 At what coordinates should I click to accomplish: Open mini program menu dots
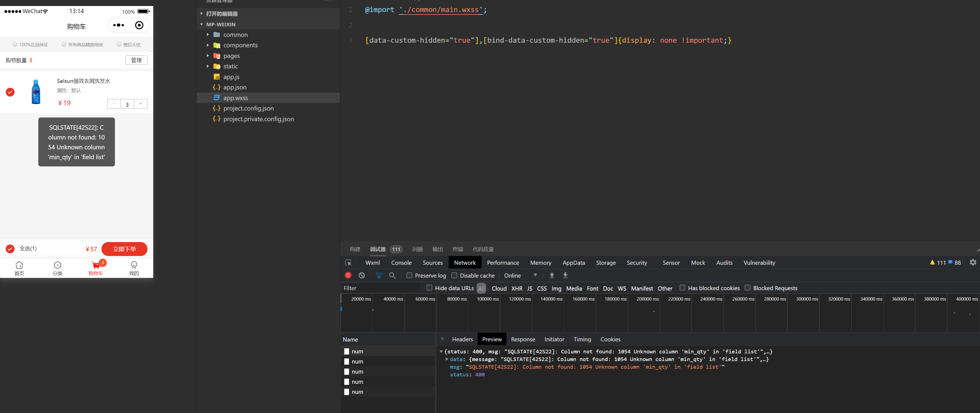[x=118, y=25]
